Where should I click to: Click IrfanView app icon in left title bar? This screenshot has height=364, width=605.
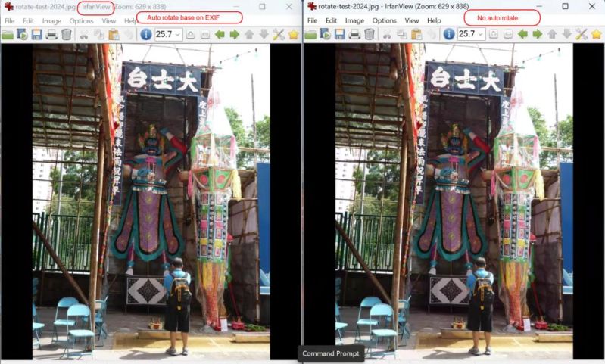click(x=8, y=7)
